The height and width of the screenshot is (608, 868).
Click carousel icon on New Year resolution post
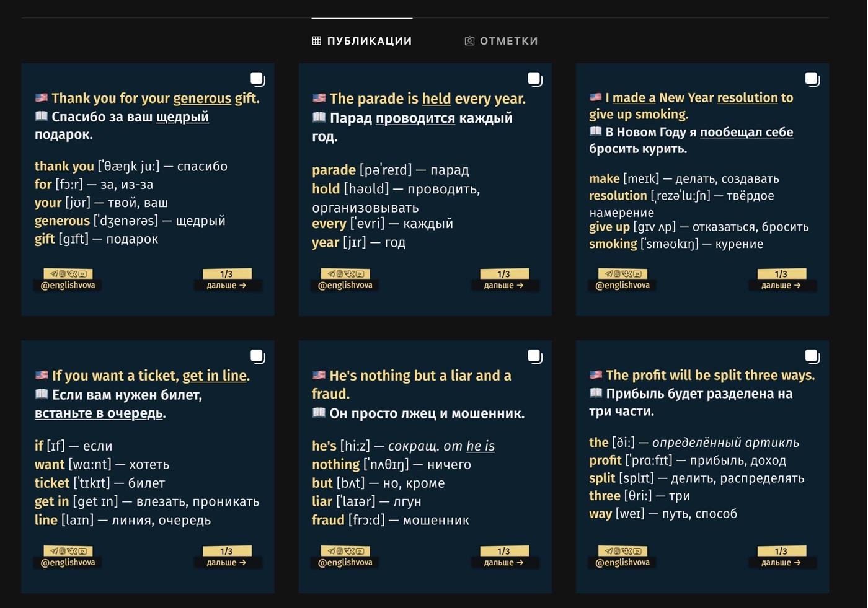pyautogui.click(x=812, y=79)
